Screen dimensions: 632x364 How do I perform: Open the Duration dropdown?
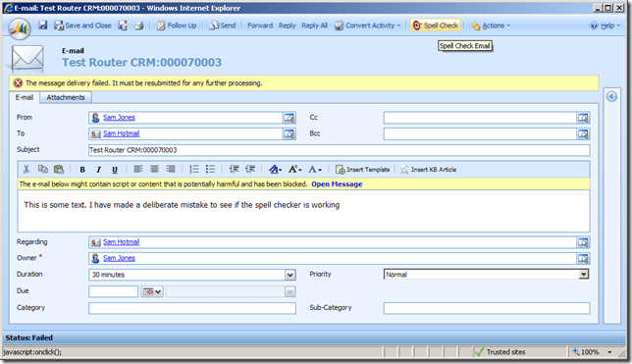tap(290, 275)
